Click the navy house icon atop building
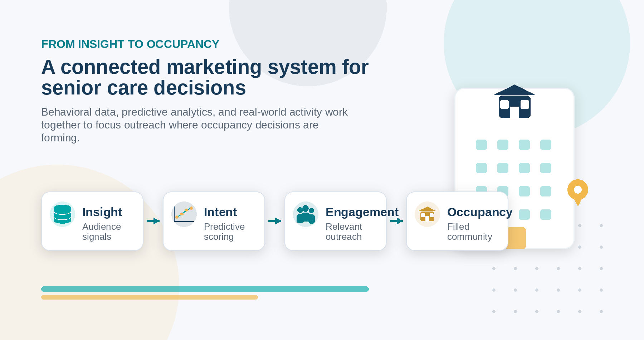Screen dimensions: 644x340 click(x=514, y=102)
